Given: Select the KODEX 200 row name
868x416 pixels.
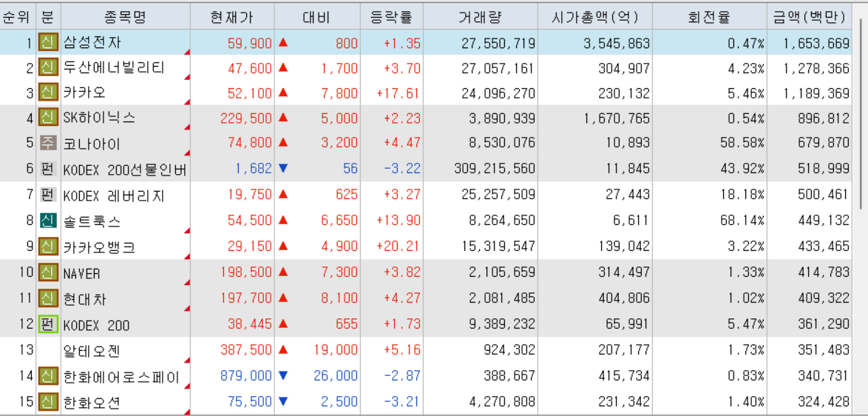Looking at the screenshot, I should (x=97, y=326).
